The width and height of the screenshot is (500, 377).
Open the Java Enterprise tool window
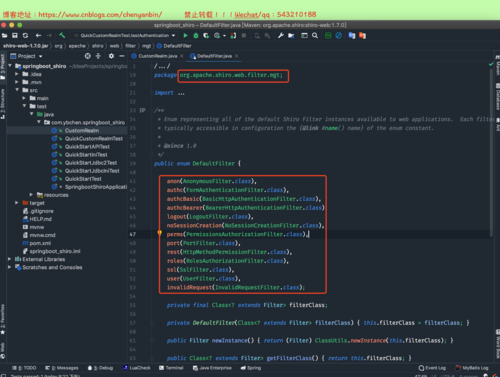click(x=212, y=368)
